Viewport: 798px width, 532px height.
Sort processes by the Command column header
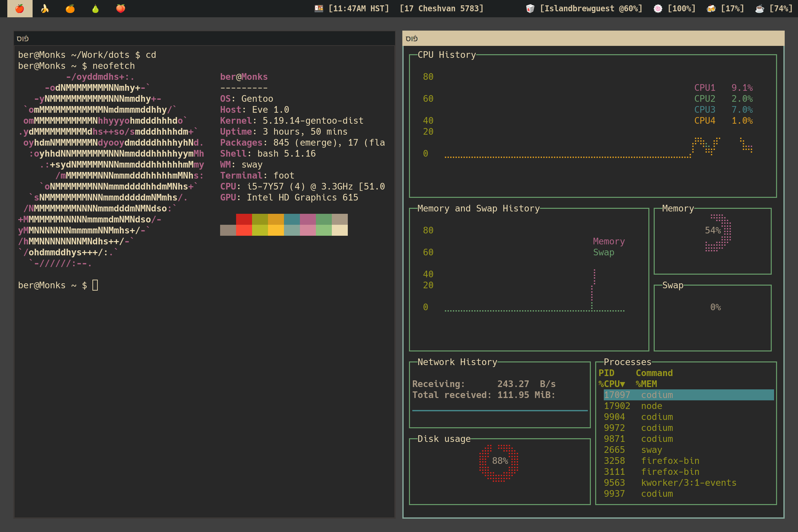click(654, 373)
